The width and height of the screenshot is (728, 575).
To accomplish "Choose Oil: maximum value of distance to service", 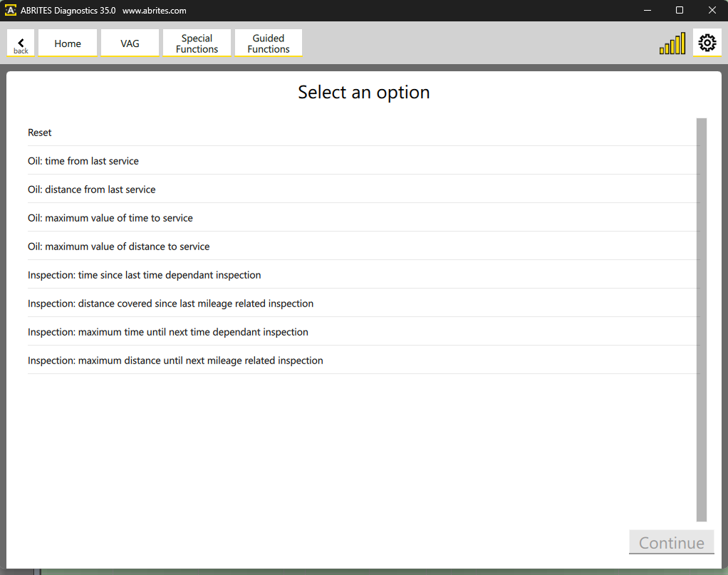I will tap(363, 246).
